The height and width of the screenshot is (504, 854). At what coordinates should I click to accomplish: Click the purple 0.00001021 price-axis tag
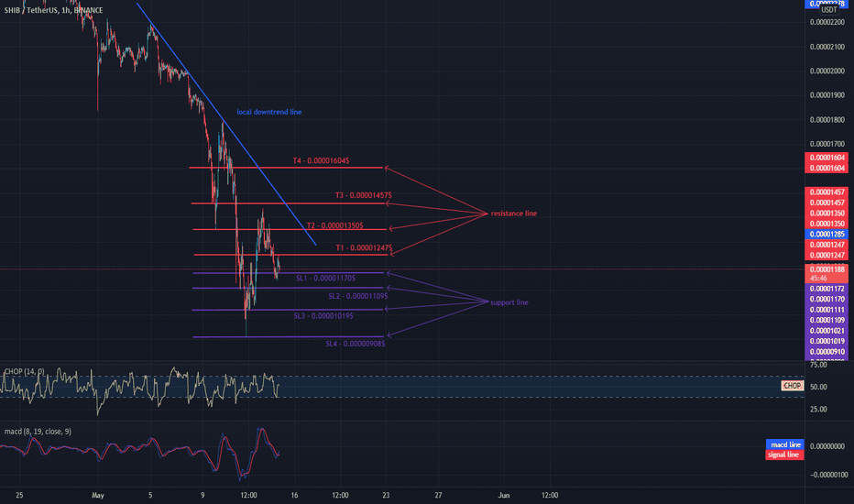(827, 331)
